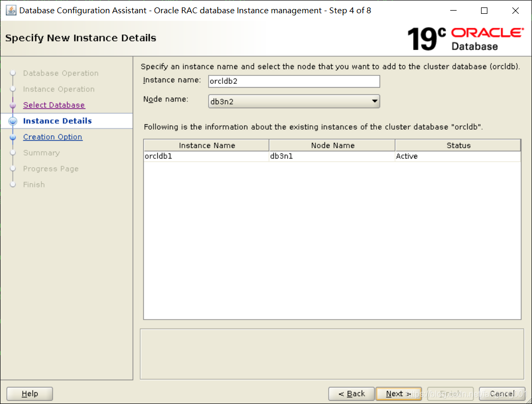Screen dimensions: 532x404
Task: Click the Instance Name column header
Action: click(x=205, y=145)
